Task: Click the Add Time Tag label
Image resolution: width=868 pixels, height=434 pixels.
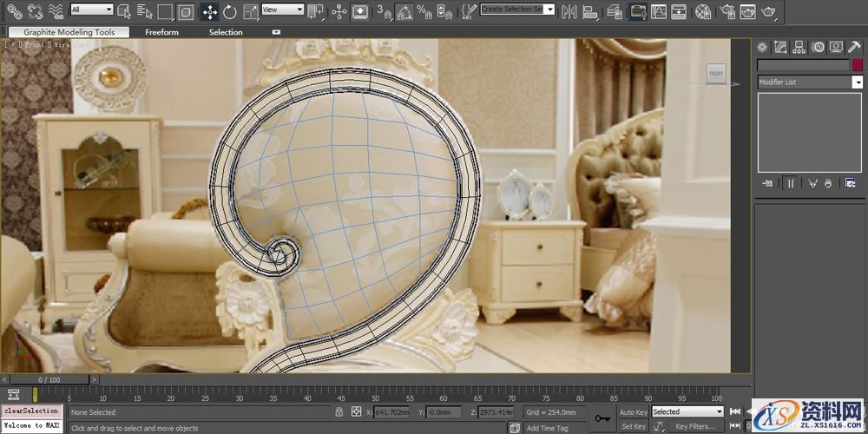Action: pyautogui.click(x=547, y=428)
